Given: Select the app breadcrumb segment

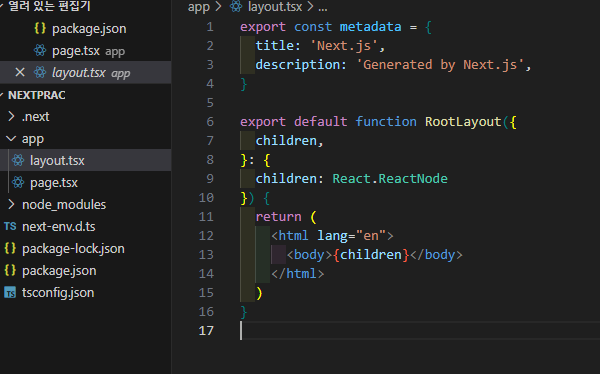Looking at the screenshot, I should pyautogui.click(x=199, y=7).
